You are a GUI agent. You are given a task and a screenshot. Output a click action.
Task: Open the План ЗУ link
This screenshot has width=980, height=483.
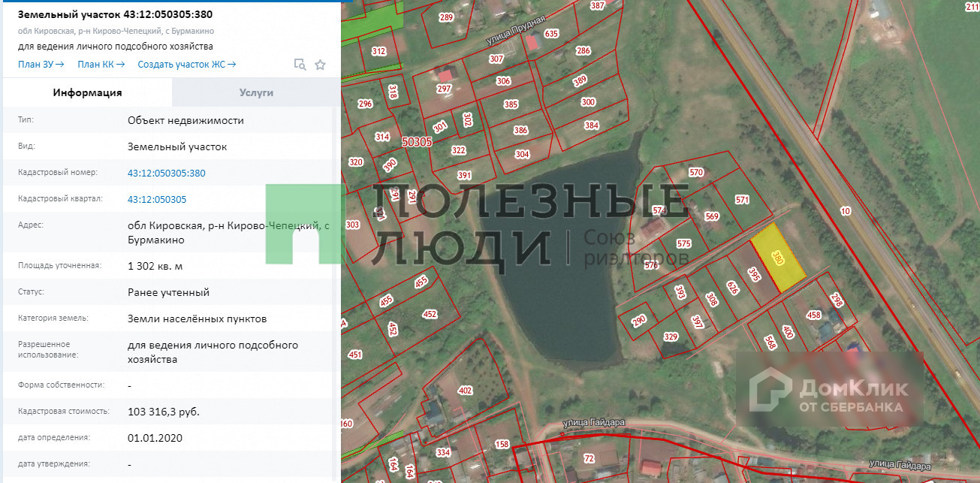click(41, 65)
